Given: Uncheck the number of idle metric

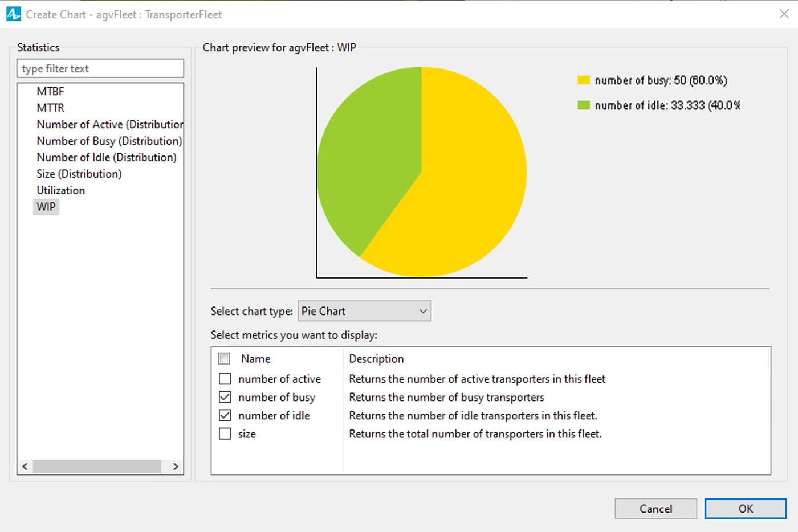Looking at the screenshot, I should tap(225, 415).
